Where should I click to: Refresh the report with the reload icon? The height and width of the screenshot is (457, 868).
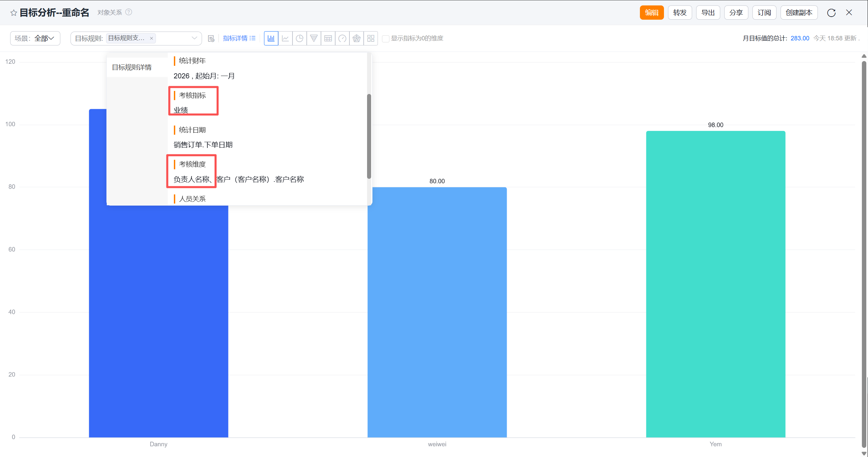coord(831,13)
